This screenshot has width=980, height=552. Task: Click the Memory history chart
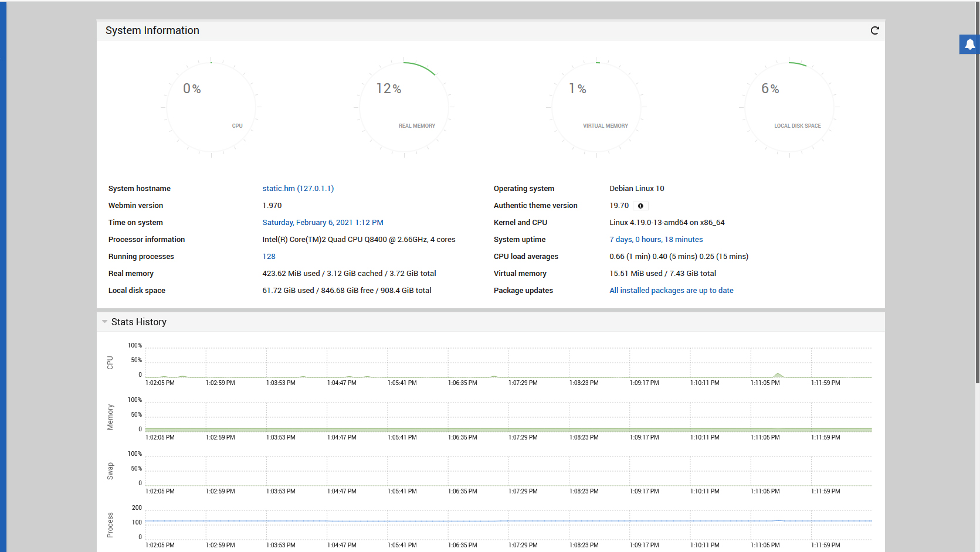coord(508,417)
